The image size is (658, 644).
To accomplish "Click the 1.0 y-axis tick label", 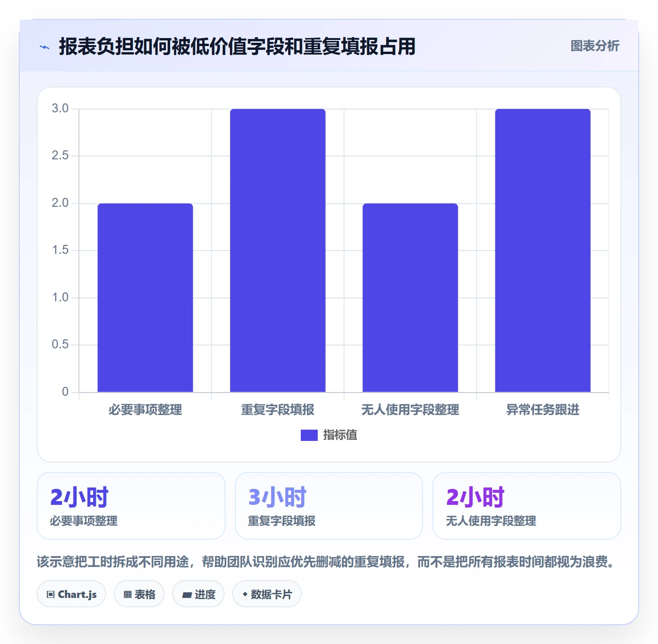I will (x=60, y=298).
